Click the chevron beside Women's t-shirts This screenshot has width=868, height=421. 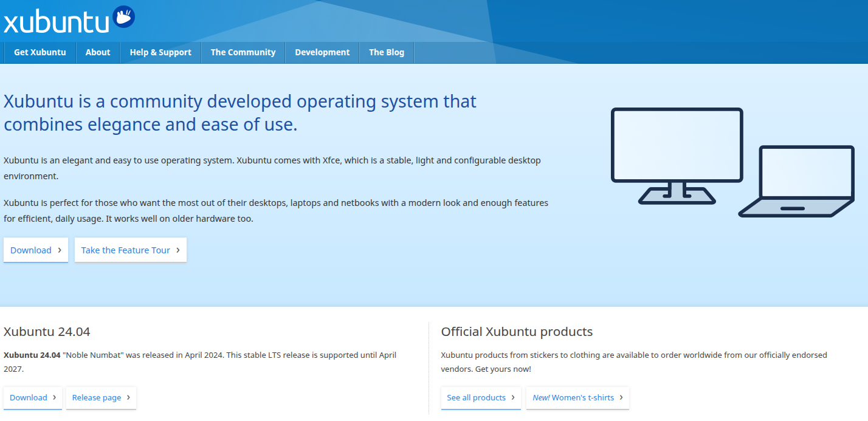point(621,397)
